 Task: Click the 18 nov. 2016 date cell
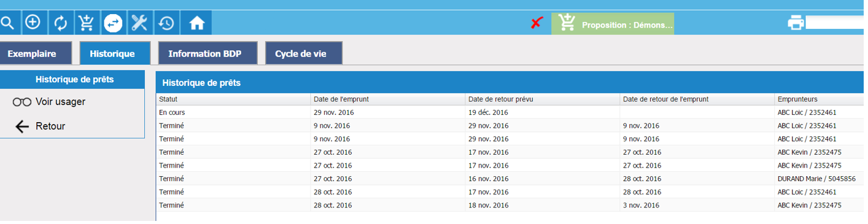coord(489,205)
